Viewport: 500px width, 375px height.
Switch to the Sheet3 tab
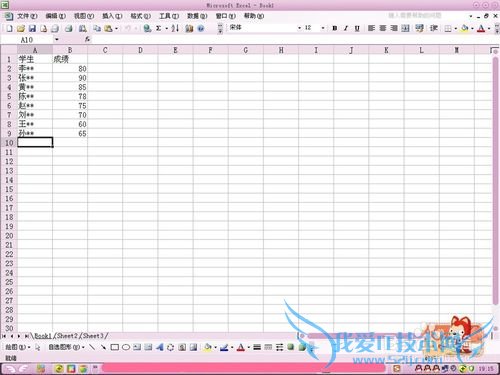93,336
